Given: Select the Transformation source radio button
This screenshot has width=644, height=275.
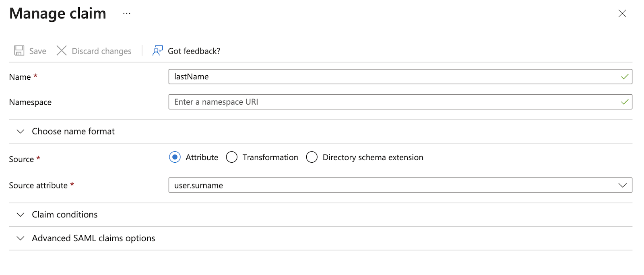Looking at the screenshot, I should 231,157.
